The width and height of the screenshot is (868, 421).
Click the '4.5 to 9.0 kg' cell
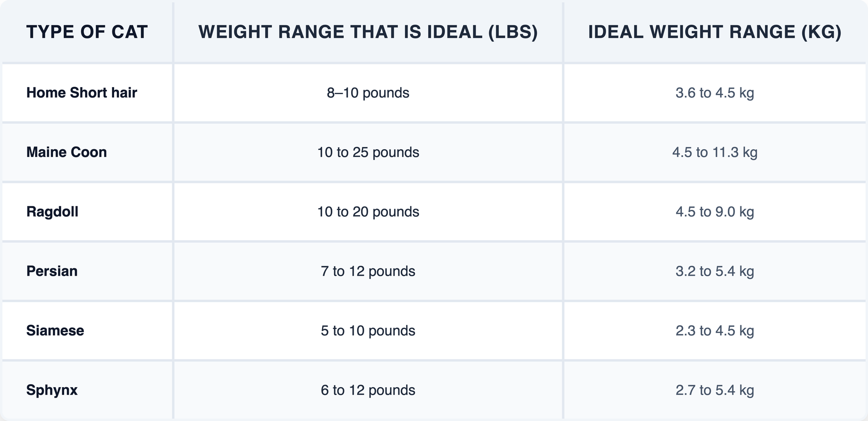point(715,212)
